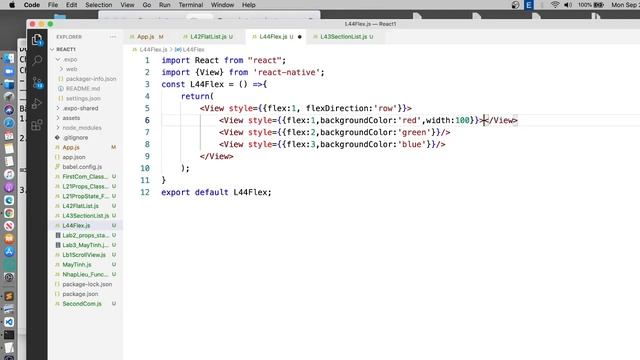The width and height of the screenshot is (640, 360).
Task: Open Chrome from the dock
Action: (9, 213)
